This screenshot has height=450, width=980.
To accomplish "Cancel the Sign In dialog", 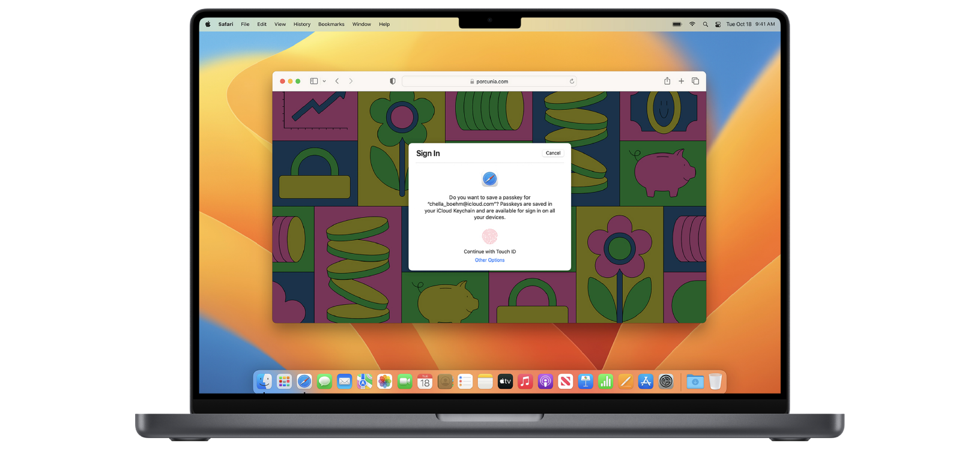I will [x=553, y=153].
